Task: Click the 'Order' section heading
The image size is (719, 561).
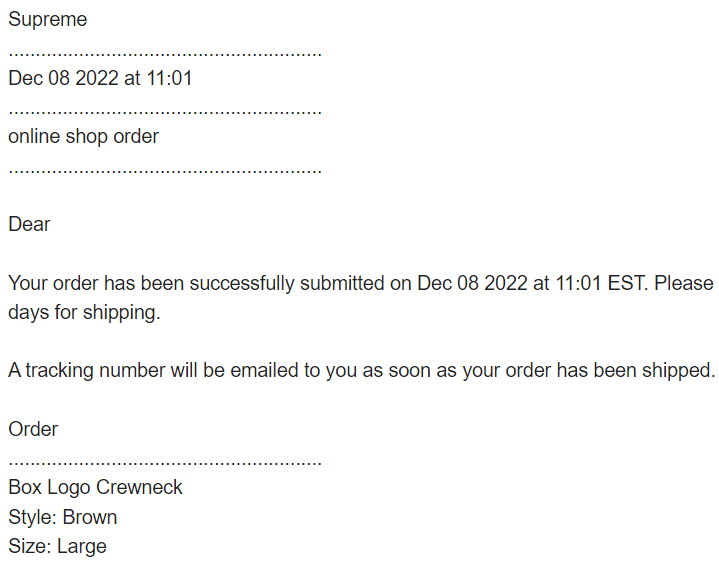Action: click(x=33, y=429)
